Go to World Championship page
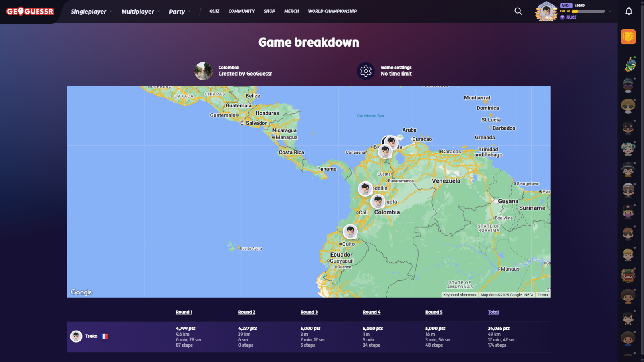Image resolution: width=644 pixels, height=362 pixels. point(332,11)
